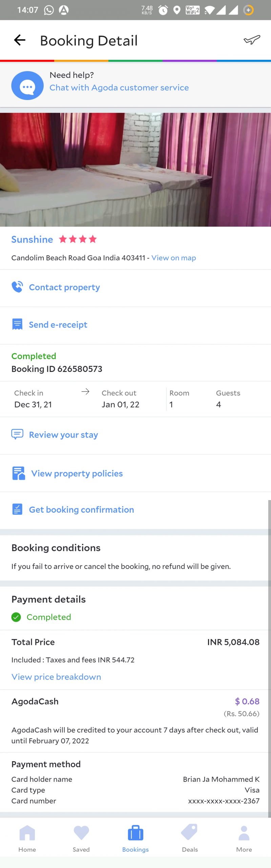Screen dimensions: 271x868
Task: Switch to the Home tab
Action: pyautogui.click(x=27, y=838)
